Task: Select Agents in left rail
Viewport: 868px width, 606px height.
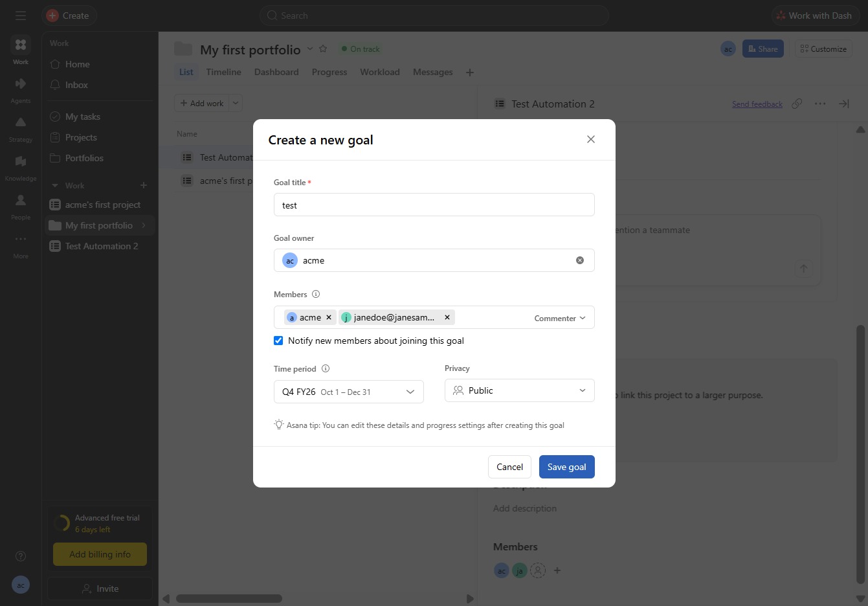Action: 21,90
